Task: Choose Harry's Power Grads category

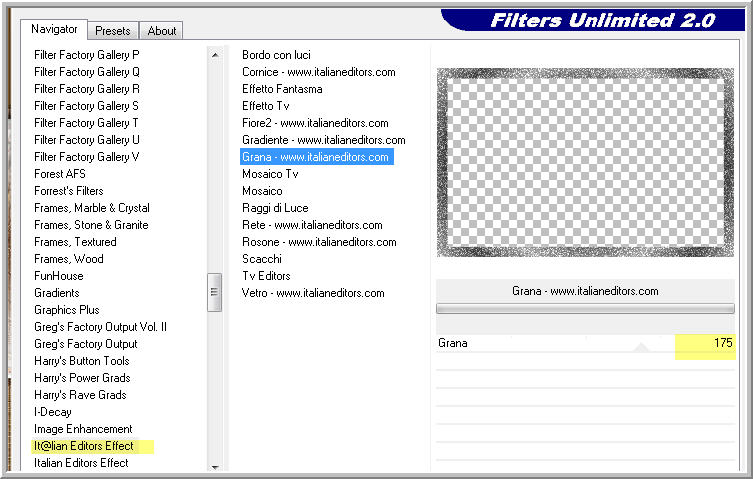Action: tap(82, 378)
